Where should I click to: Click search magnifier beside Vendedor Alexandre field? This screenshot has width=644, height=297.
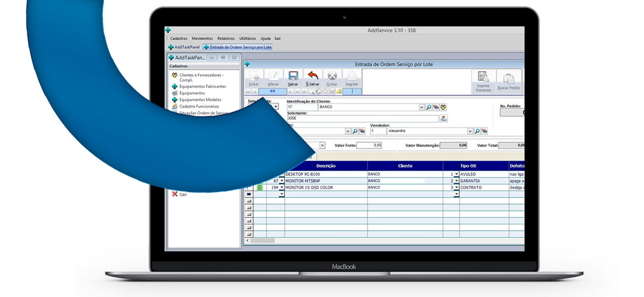pos(477,131)
